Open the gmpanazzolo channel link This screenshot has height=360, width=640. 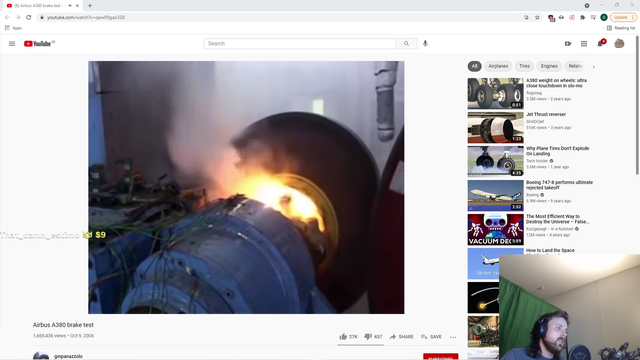click(x=68, y=356)
